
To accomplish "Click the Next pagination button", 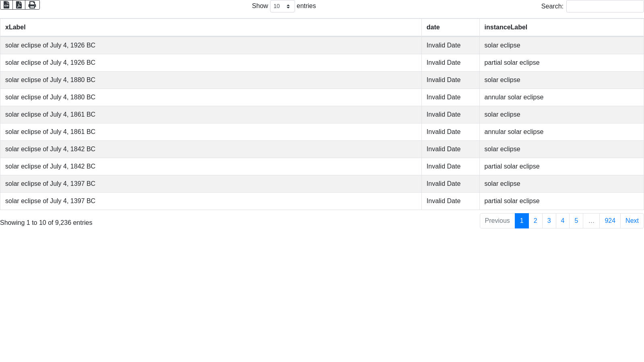I will coord(632,221).
